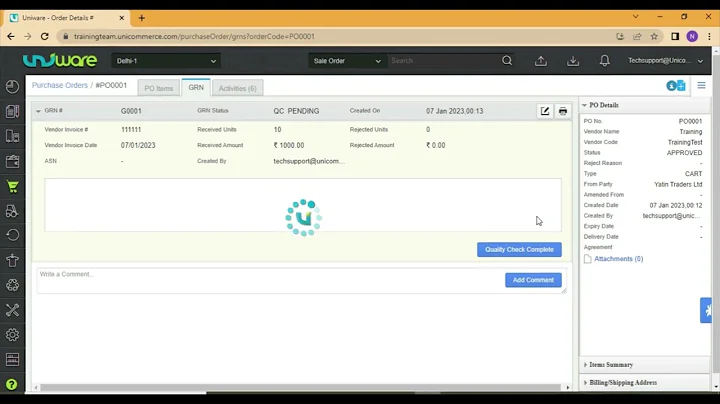Click the Yatin Traders Ltd value
Screen dimensions: 720x404
pyautogui.click(x=678, y=184)
